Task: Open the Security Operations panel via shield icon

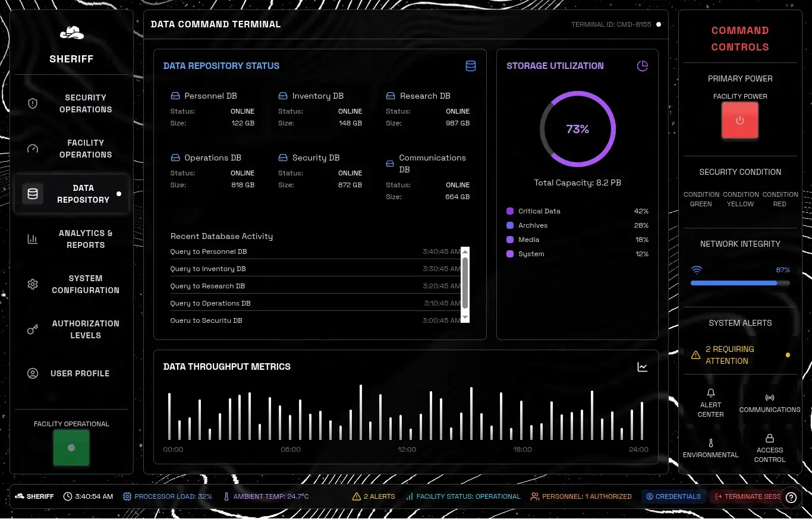Action: 32,102
